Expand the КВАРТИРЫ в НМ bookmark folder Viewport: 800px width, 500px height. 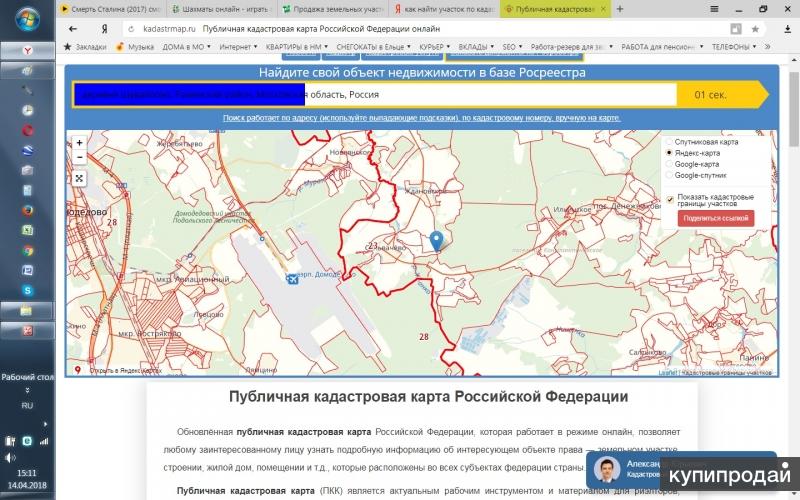(x=296, y=46)
